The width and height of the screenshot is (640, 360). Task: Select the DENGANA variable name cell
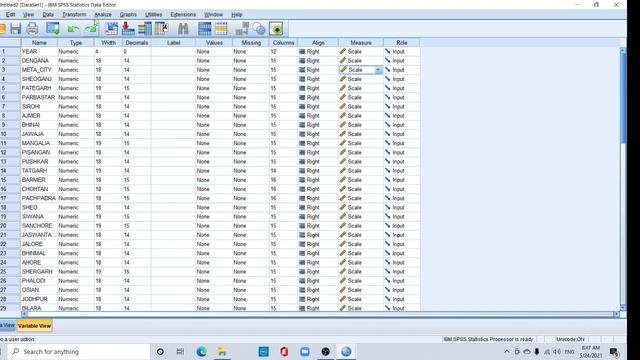(39, 60)
